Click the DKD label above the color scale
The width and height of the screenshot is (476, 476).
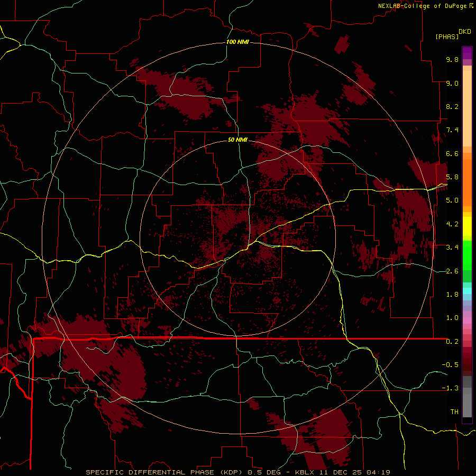[465, 32]
